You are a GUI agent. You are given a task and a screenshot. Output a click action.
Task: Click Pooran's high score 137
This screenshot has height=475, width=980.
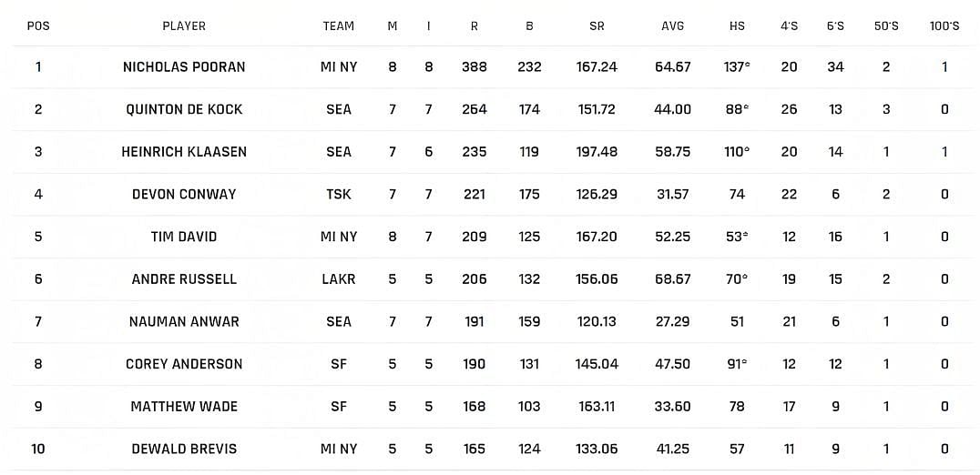point(736,66)
